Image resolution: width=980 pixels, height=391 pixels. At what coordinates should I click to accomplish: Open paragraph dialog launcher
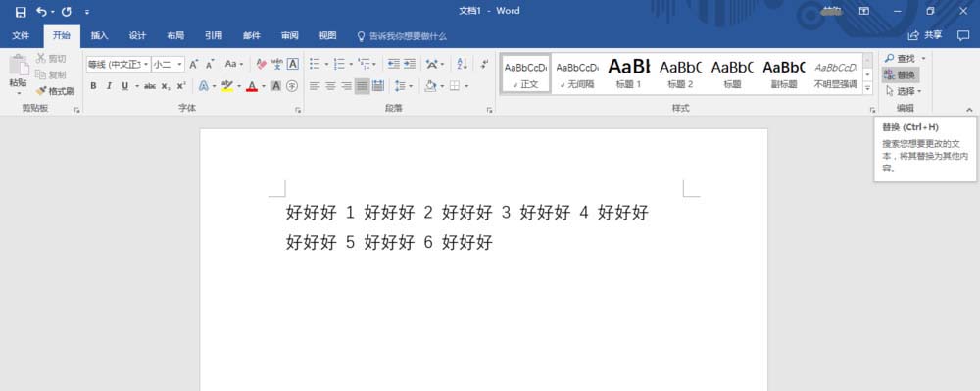[x=489, y=110]
